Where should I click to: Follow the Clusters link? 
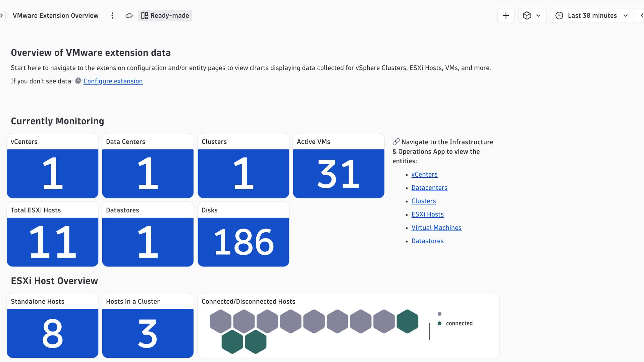click(x=424, y=201)
